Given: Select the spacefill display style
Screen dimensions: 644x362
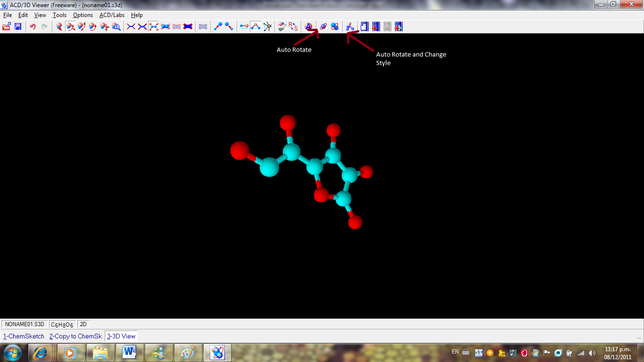Looking at the screenshot, I should (x=165, y=26).
